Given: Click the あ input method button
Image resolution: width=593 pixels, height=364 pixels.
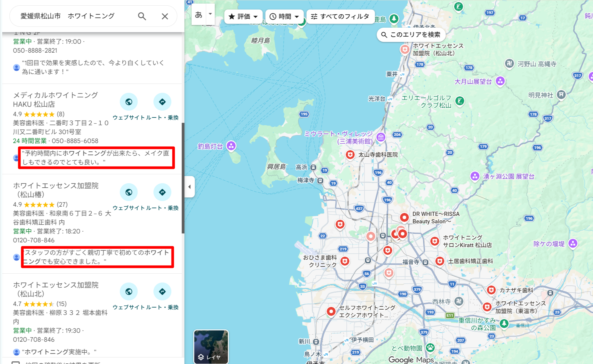Looking at the screenshot, I should pyautogui.click(x=199, y=14).
